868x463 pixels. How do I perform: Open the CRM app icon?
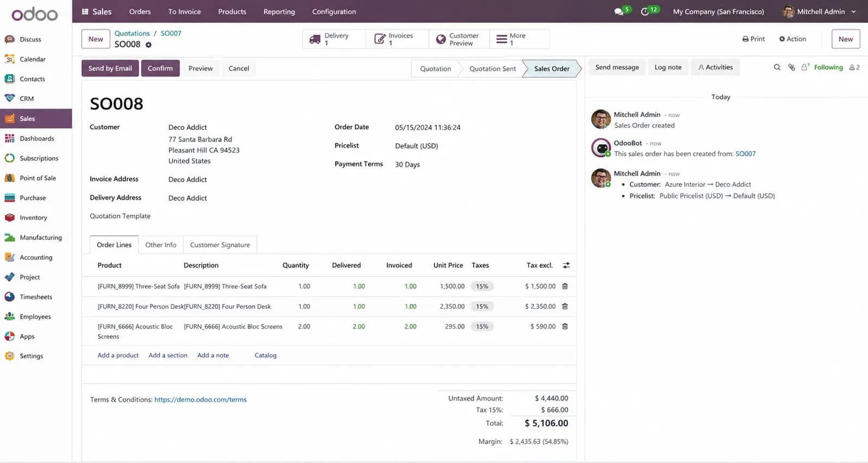tap(10, 99)
